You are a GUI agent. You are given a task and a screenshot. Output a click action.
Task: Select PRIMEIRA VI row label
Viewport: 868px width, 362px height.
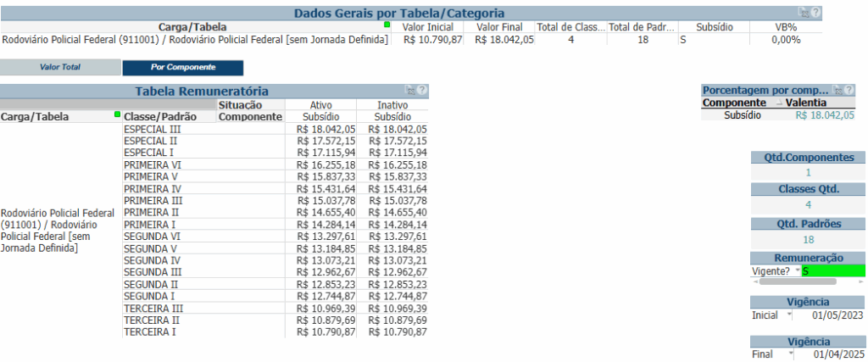point(153,165)
